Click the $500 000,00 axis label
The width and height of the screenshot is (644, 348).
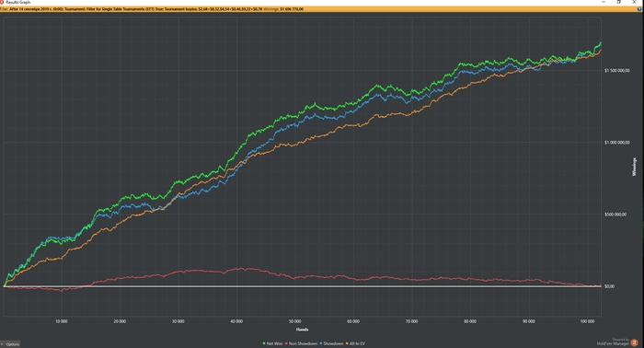(x=615, y=215)
